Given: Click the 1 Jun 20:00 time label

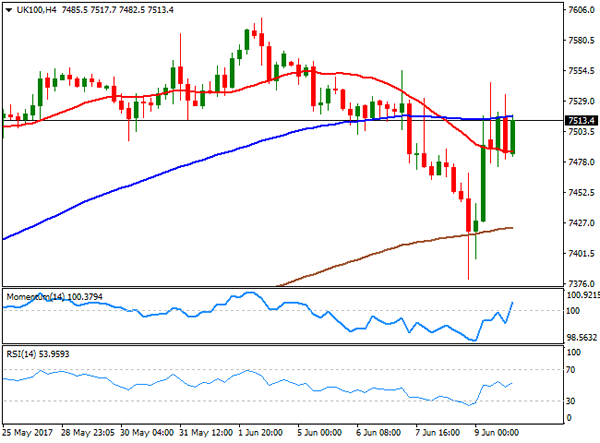Looking at the screenshot, I should pos(261,433).
